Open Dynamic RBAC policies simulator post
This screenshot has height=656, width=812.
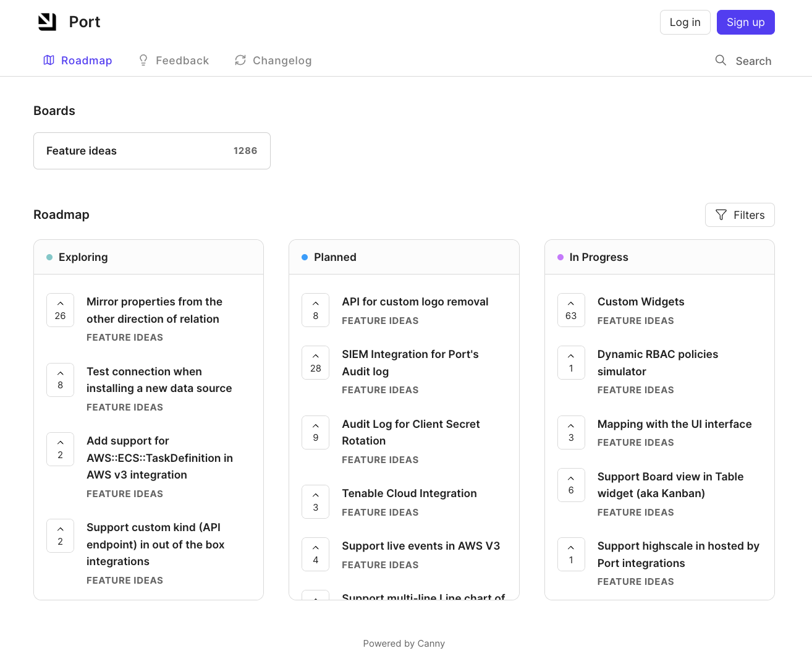pos(658,363)
